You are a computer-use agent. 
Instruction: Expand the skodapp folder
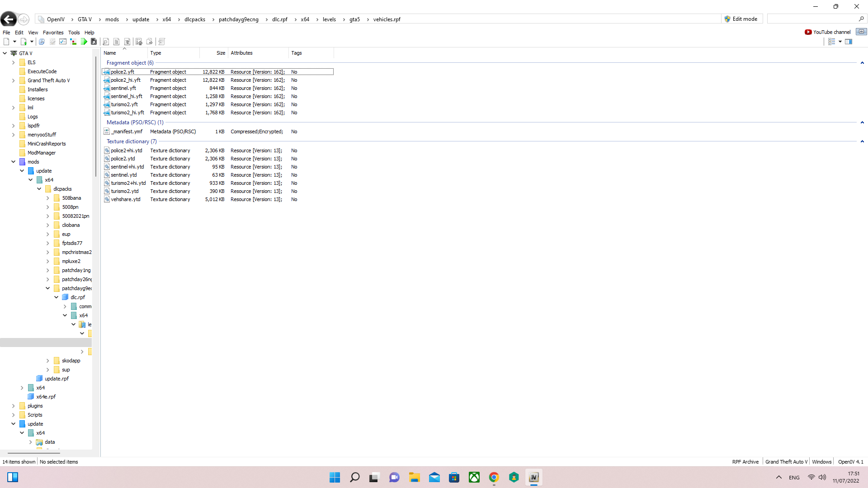(48, 361)
